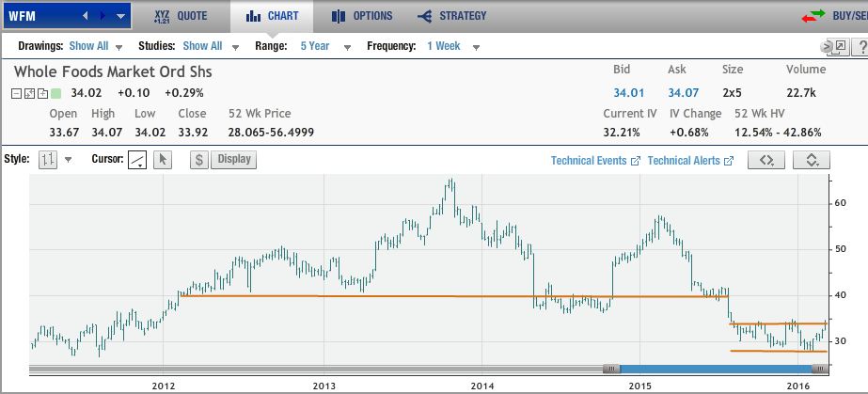Click the Ask price 34.07

[683, 93]
